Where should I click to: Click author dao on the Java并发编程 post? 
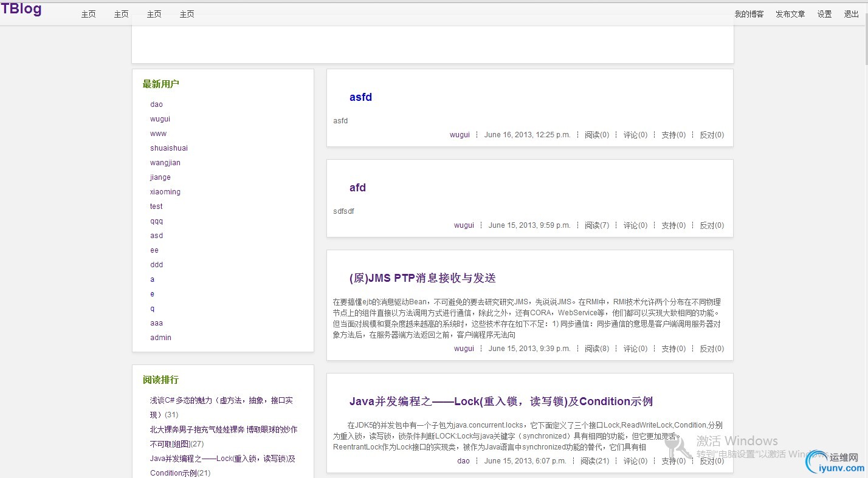(x=463, y=461)
